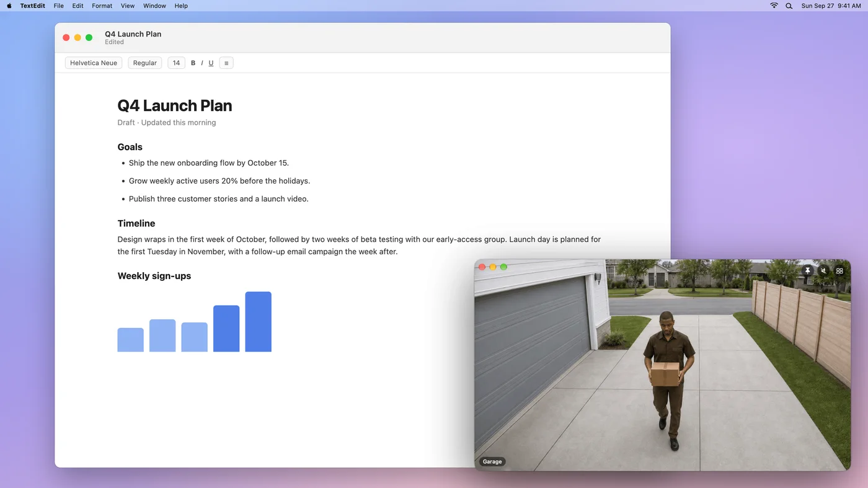868x488 pixels.
Task: Toggle mute on the Garage camera feed
Action: click(823, 271)
